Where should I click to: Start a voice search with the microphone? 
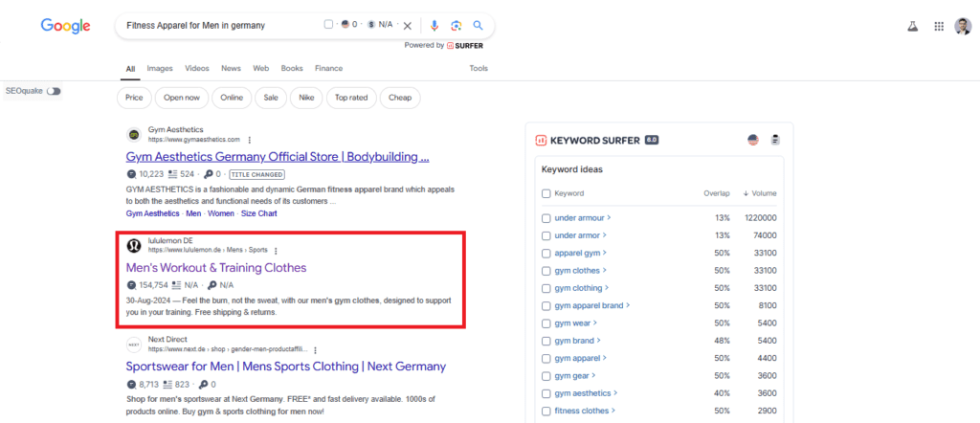[x=434, y=26]
